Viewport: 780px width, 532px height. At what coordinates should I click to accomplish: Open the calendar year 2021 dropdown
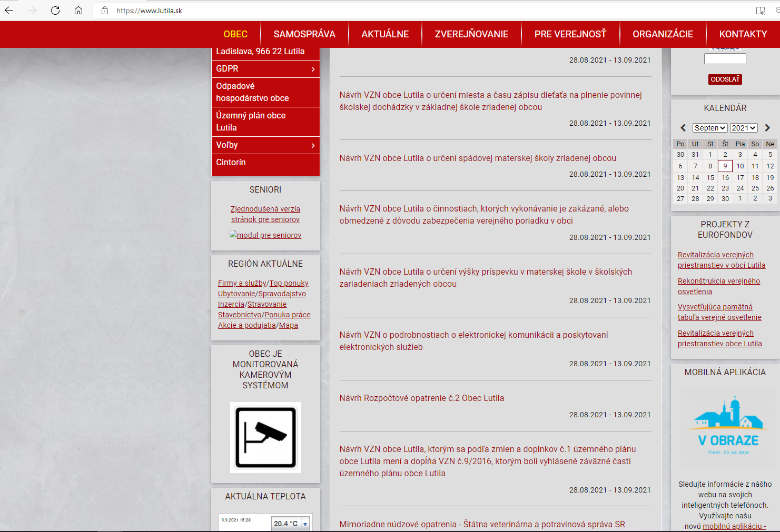click(x=744, y=128)
